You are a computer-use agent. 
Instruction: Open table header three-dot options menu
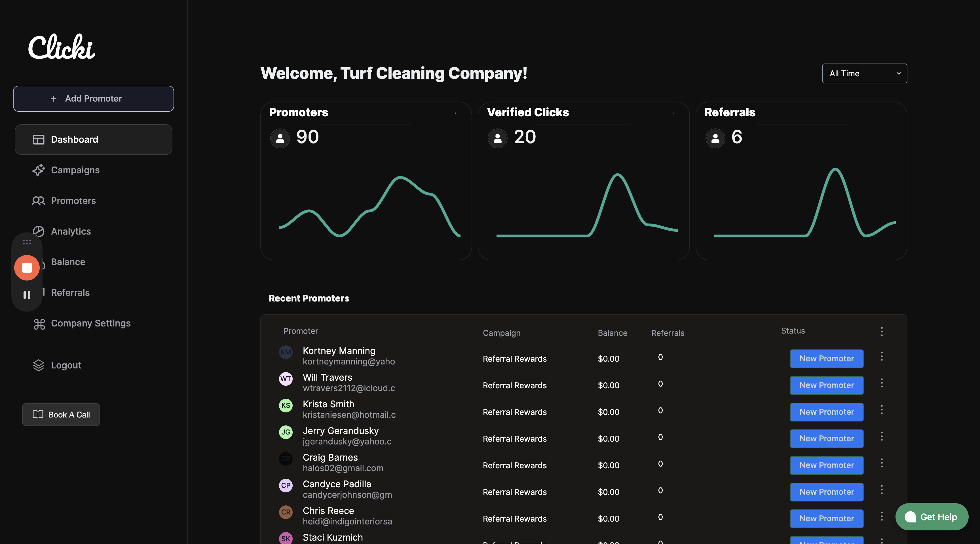[x=882, y=331]
